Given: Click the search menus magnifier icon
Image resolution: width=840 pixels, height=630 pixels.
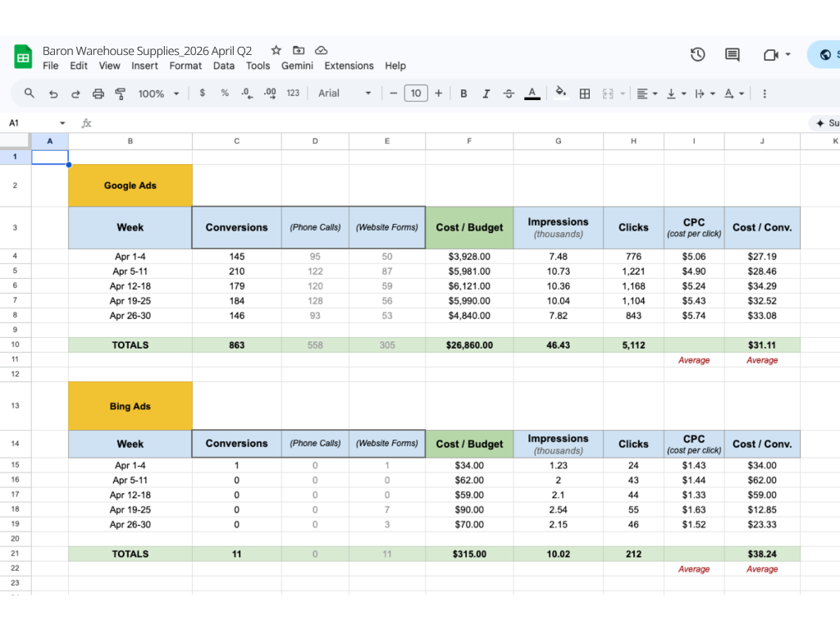Looking at the screenshot, I should pyautogui.click(x=30, y=94).
